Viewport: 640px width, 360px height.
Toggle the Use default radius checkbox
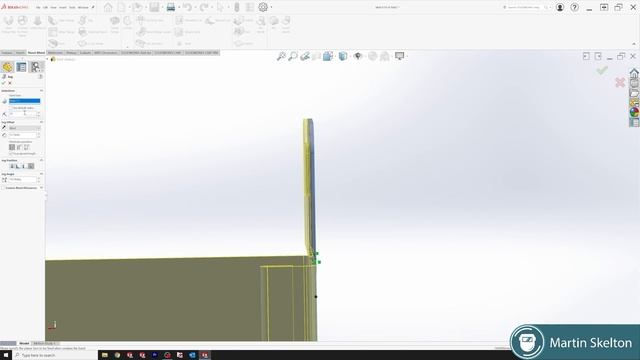11,108
